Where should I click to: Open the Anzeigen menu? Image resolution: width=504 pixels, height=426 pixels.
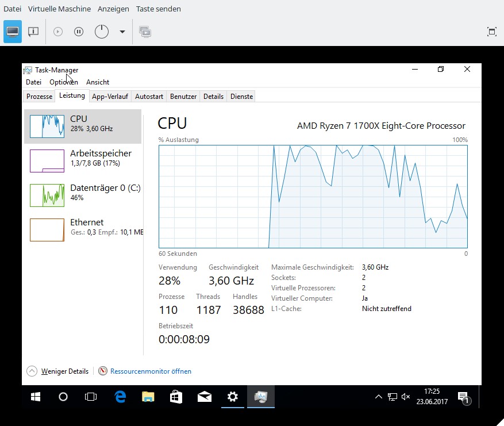[113, 9]
